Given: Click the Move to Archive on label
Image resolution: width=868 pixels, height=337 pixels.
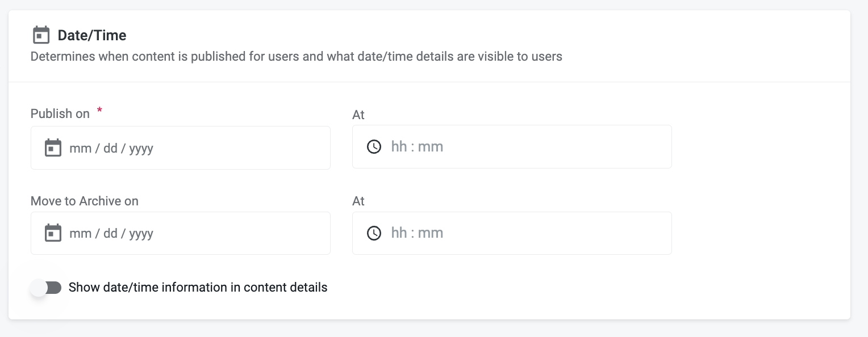Looking at the screenshot, I should pyautogui.click(x=85, y=201).
